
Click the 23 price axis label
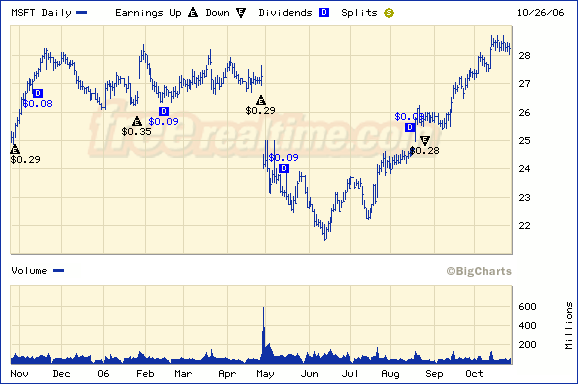tap(524, 198)
